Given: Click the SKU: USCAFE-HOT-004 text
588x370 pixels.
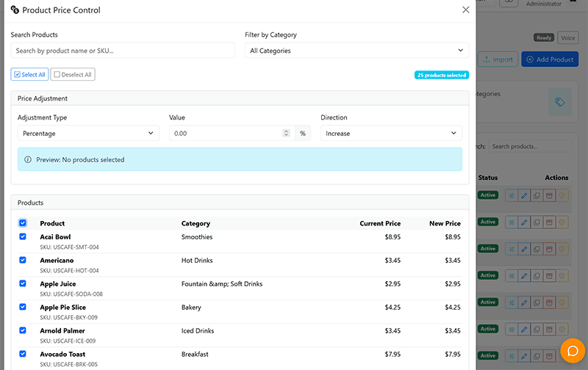Looking at the screenshot, I should click(x=69, y=270).
